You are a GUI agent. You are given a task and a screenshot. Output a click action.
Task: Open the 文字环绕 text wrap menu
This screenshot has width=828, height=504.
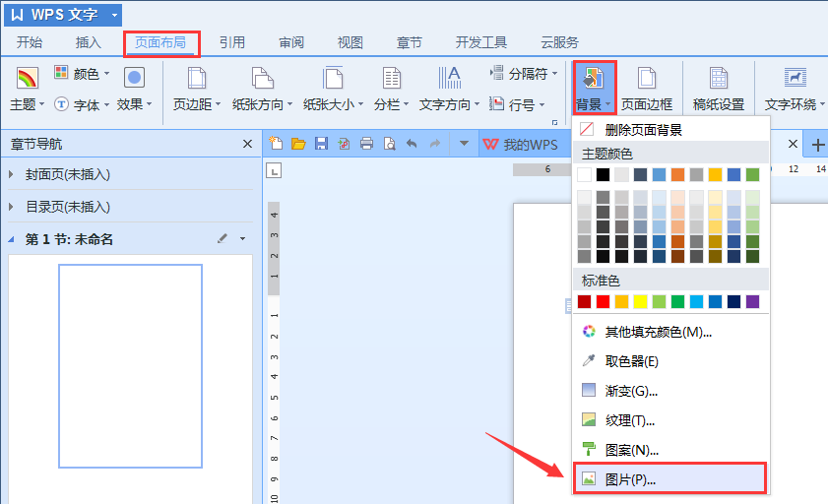[x=795, y=90]
